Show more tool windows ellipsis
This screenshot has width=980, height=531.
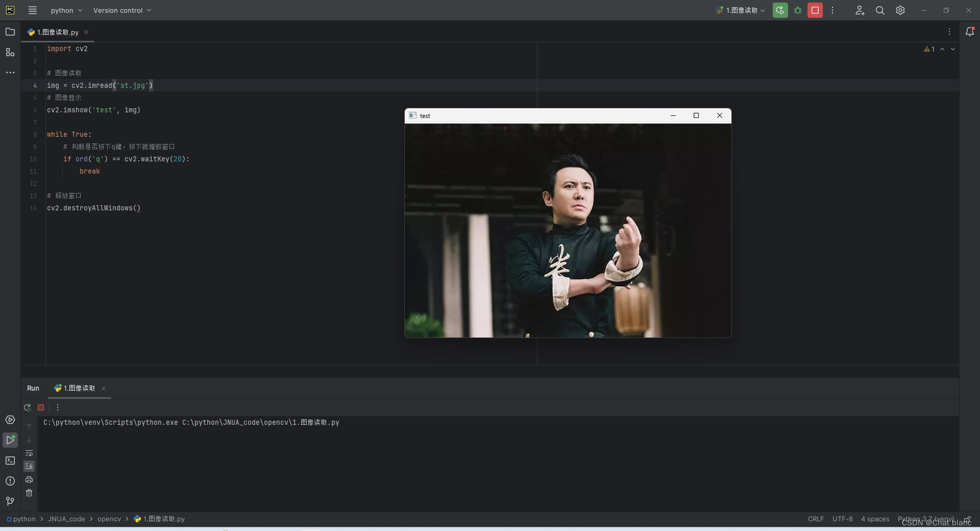tap(10, 73)
